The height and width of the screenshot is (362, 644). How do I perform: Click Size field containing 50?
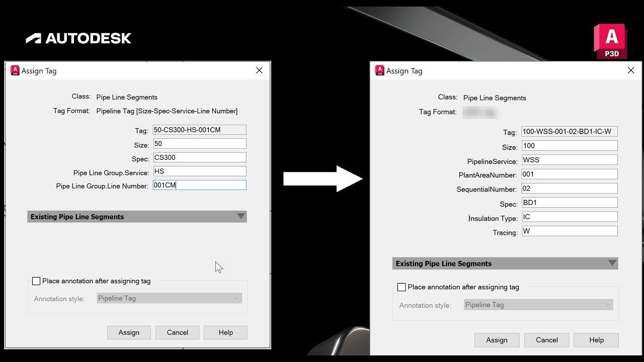click(199, 144)
